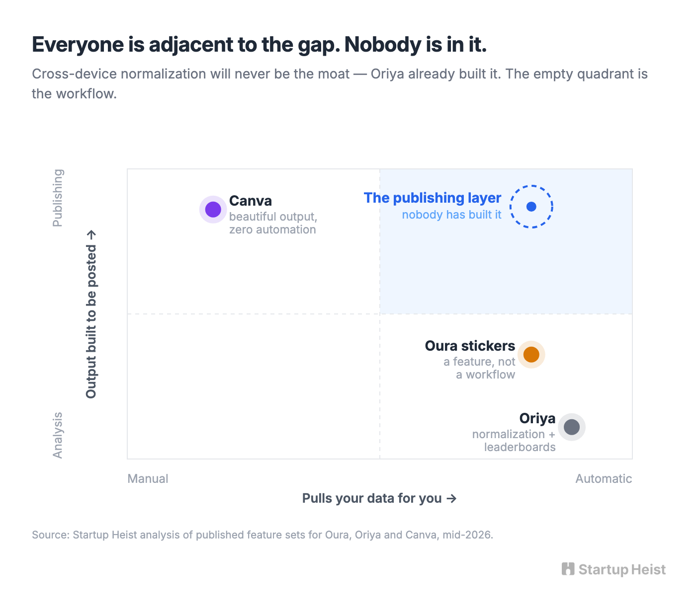This screenshot has height=612, width=700.
Task: Click the 'nobody has built it' caption
Action: click(x=452, y=215)
